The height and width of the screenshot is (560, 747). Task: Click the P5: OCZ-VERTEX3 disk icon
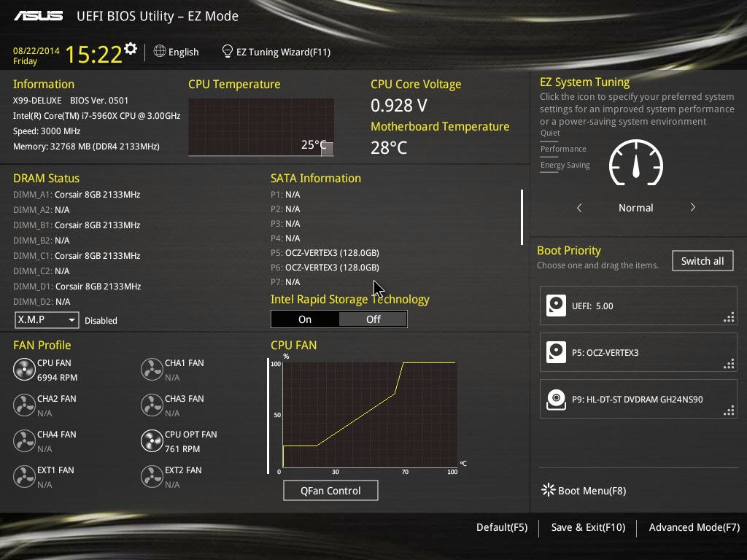point(556,352)
